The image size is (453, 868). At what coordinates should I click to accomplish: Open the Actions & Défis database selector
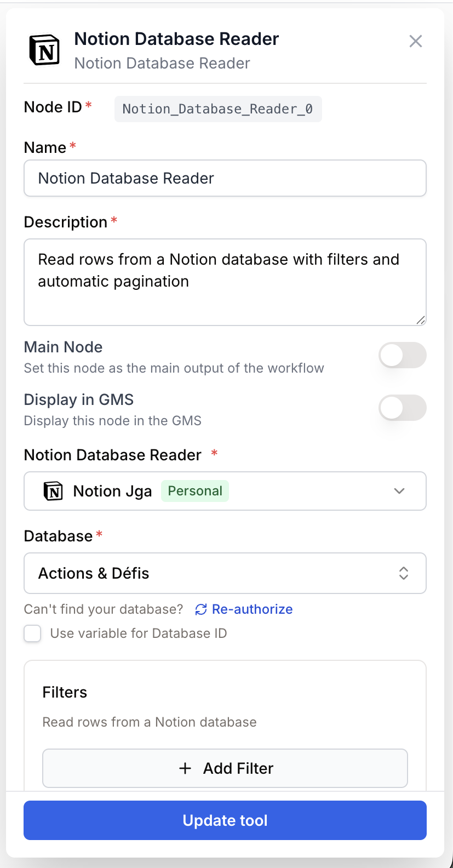click(225, 573)
